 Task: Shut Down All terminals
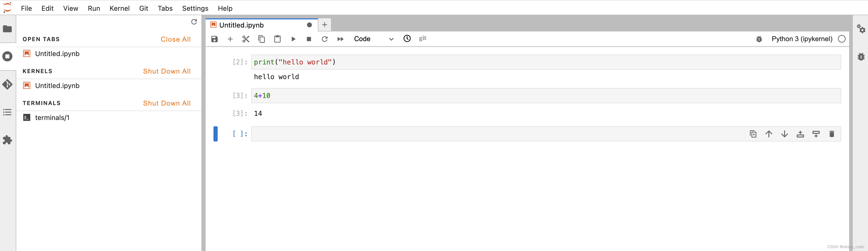coord(167,103)
